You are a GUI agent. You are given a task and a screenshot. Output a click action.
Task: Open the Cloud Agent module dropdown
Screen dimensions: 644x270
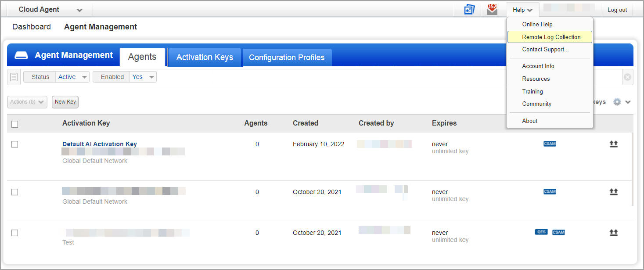click(x=48, y=9)
